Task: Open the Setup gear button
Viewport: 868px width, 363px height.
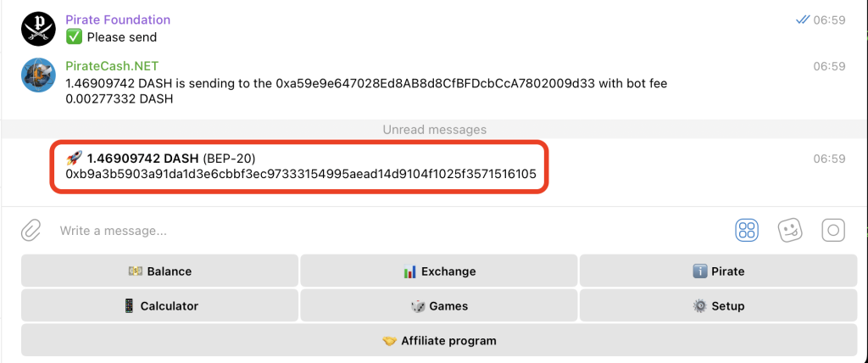Action: (718, 306)
